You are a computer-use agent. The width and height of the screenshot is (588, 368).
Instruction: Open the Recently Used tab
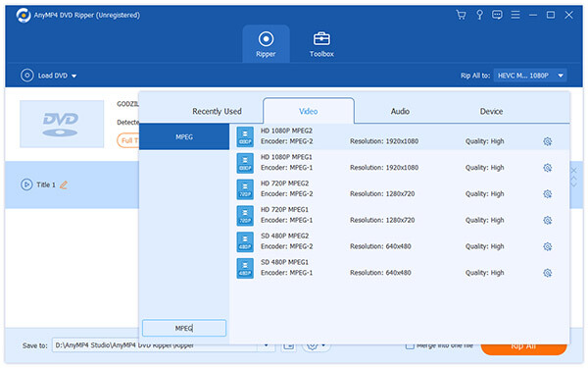coord(217,112)
